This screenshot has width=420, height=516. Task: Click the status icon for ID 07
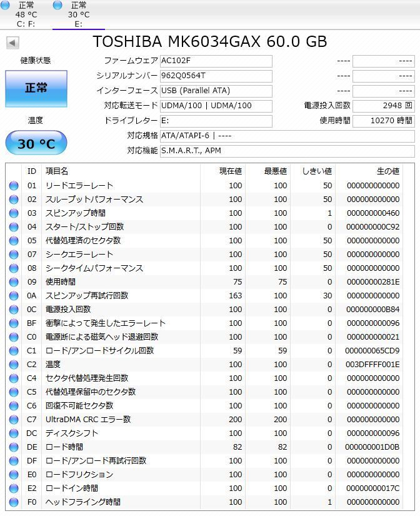(x=14, y=255)
